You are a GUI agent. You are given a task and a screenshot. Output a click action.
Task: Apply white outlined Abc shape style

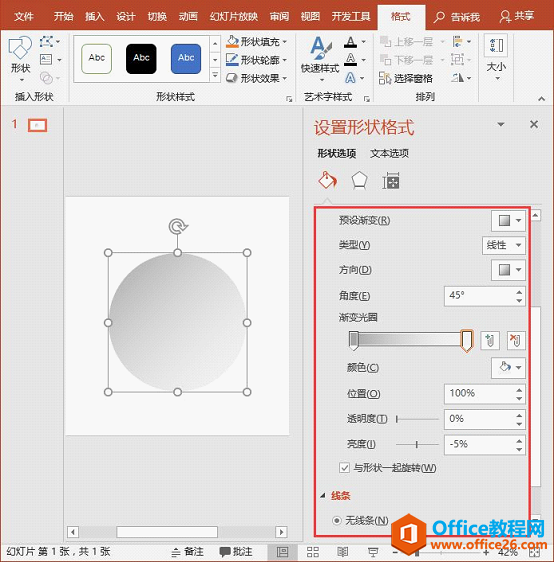(96, 59)
